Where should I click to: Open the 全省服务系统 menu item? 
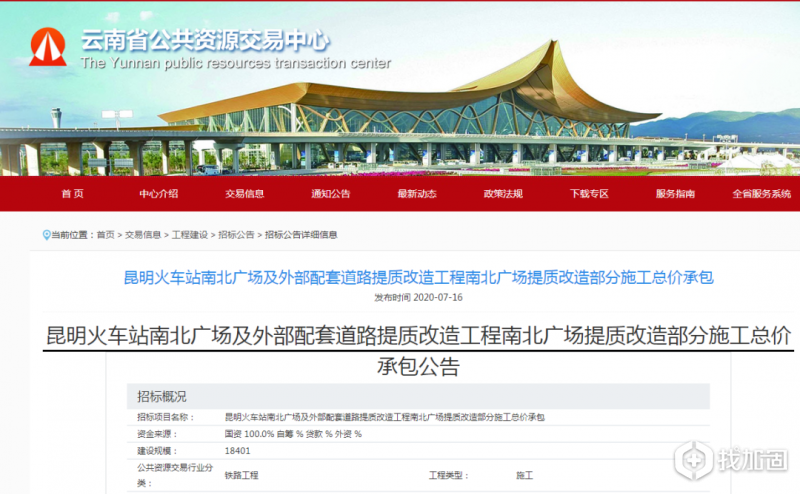pos(762,193)
